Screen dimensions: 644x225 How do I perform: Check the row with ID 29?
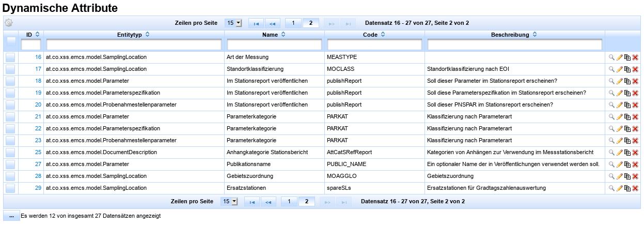tap(11, 188)
